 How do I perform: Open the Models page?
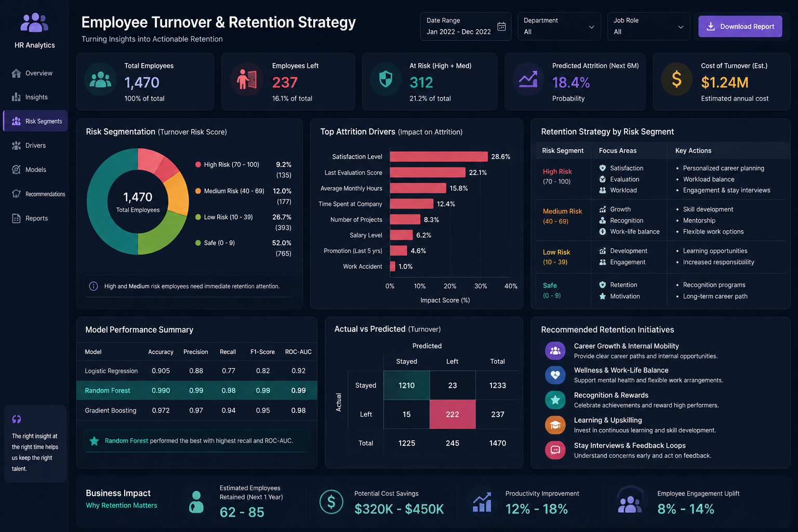(x=35, y=170)
